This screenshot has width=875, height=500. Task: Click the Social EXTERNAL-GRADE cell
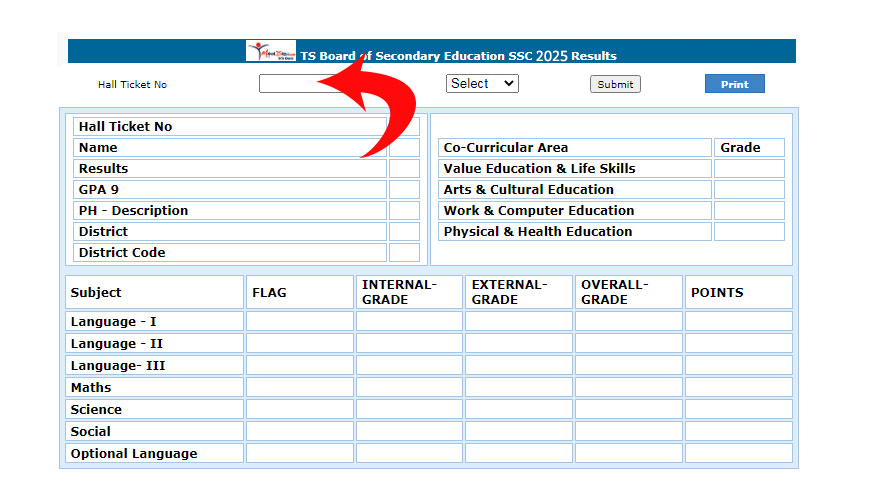(x=519, y=431)
